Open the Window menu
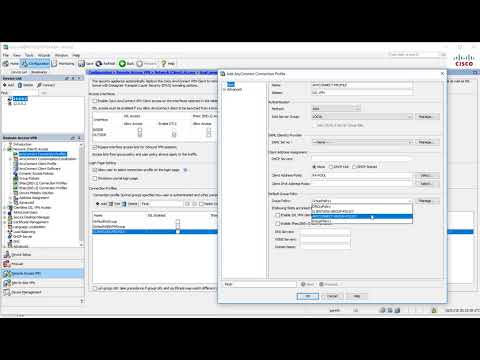Viewport: 480px width, 360px height. point(61,55)
